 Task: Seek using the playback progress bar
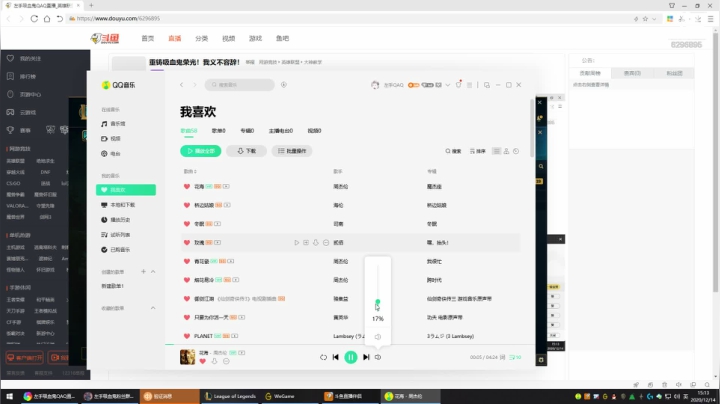pos(350,344)
